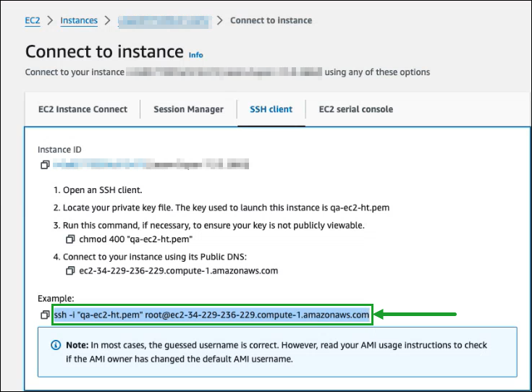The width and height of the screenshot is (532, 392).
Task: Click the Note about guessed username
Action: pos(276,352)
